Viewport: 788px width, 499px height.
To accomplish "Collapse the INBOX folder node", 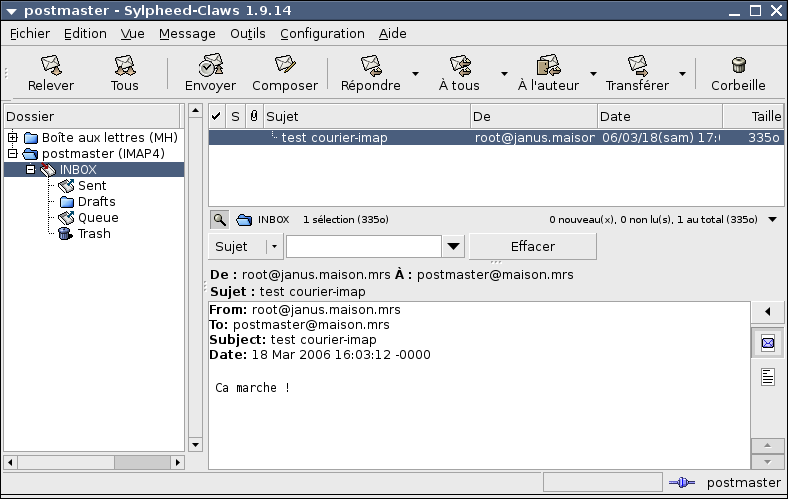I will 31,169.
